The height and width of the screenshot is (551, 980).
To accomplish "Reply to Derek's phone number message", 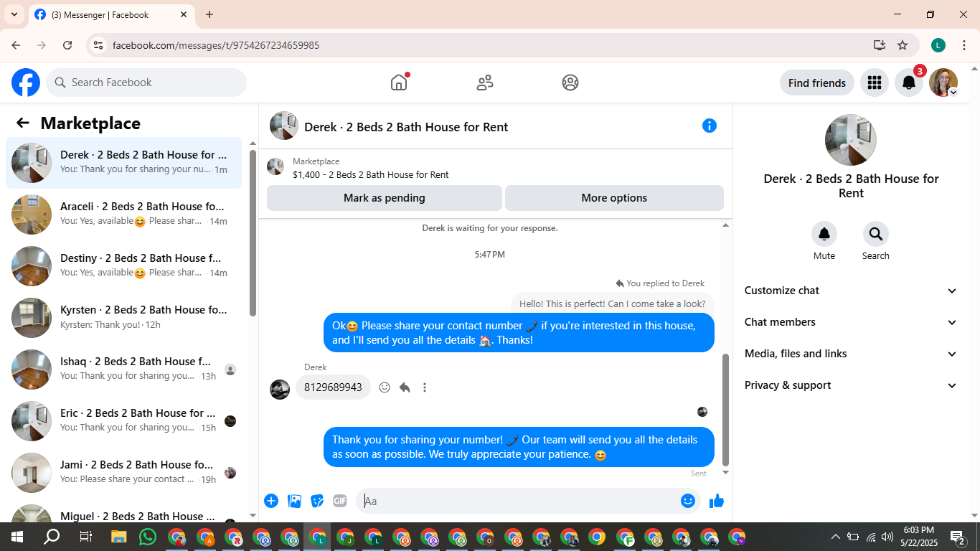I will 405,387.
